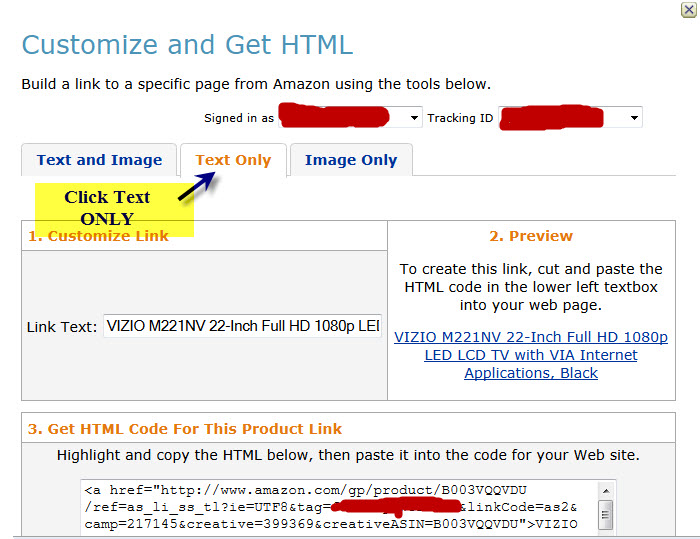Click the Link Text label
Image resolution: width=700 pixels, height=539 pixels.
pyautogui.click(x=62, y=327)
